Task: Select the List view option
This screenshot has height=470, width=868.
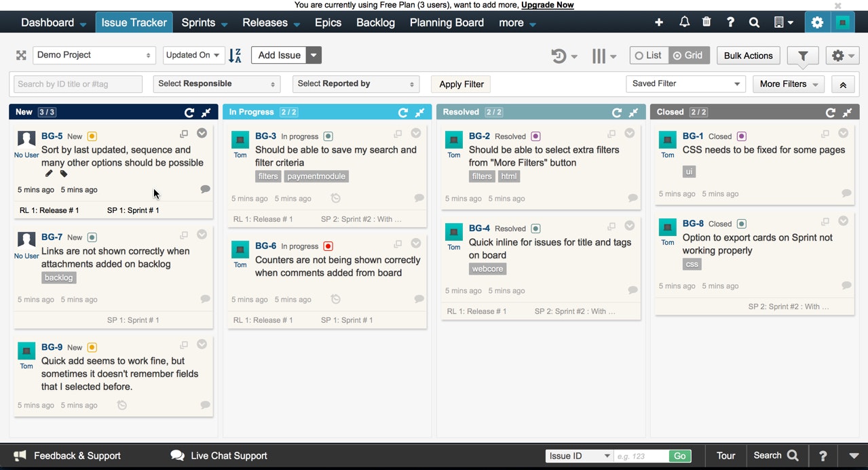Action: pos(649,56)
